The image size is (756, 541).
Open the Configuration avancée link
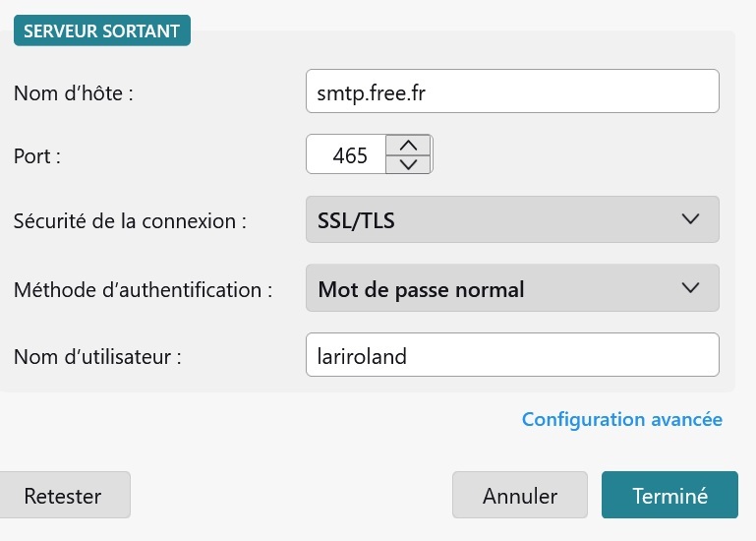[x=621, y=420]
